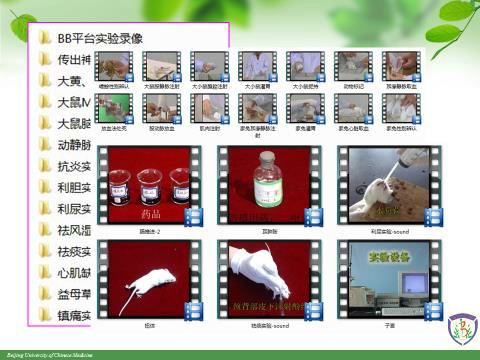
Task: Select the folder icon beside 镇痛实
Action: point(45,315)
